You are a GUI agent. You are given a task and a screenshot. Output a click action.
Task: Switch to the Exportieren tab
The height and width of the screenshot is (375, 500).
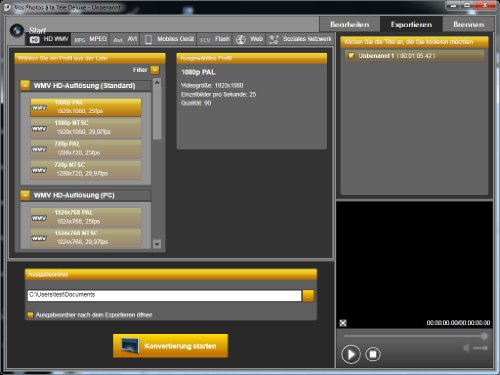coord(411,24)
